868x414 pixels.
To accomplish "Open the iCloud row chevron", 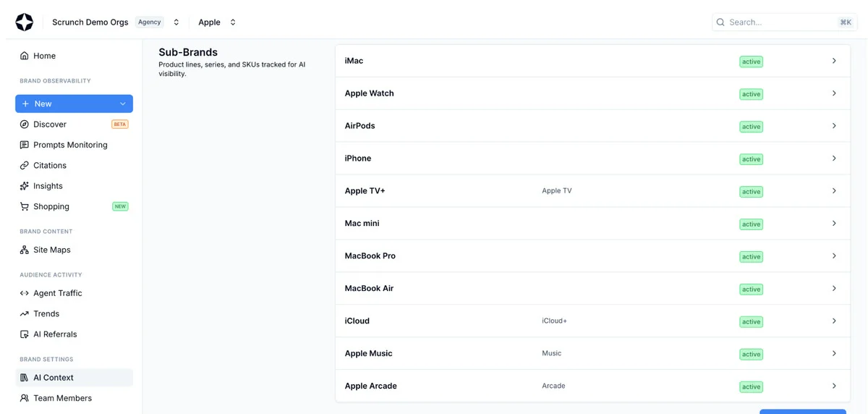I will [834, 321].
